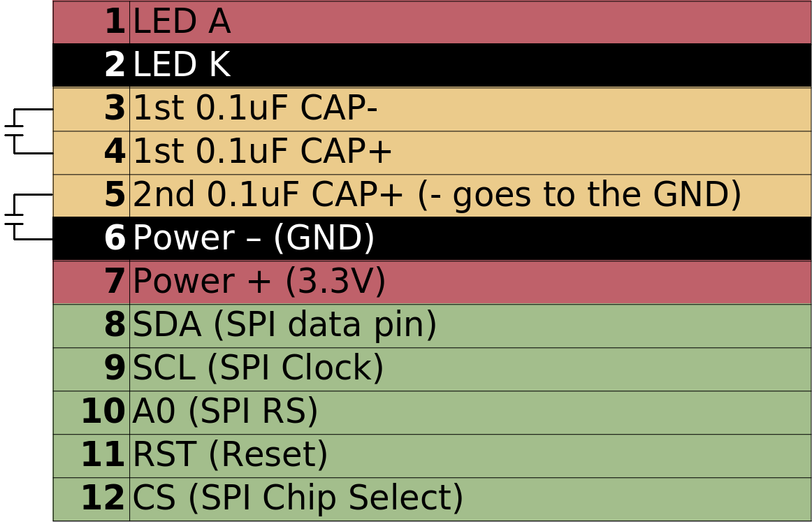Click pin number 10 cell

102,412
